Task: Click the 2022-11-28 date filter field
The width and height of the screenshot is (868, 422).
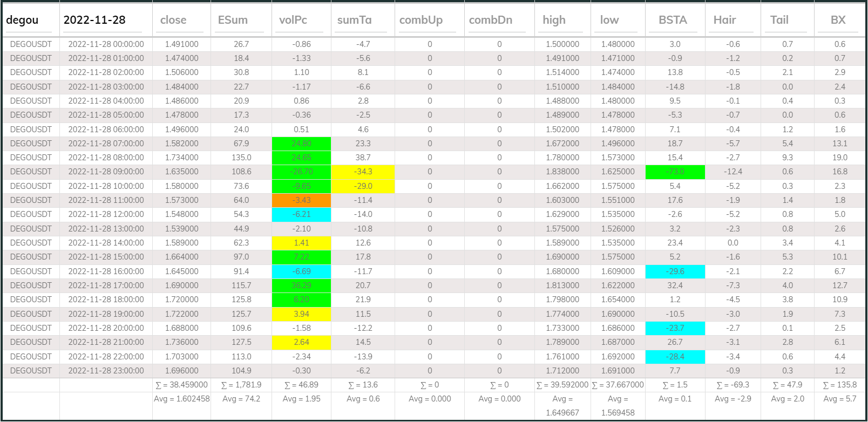Action: (103, 21)
